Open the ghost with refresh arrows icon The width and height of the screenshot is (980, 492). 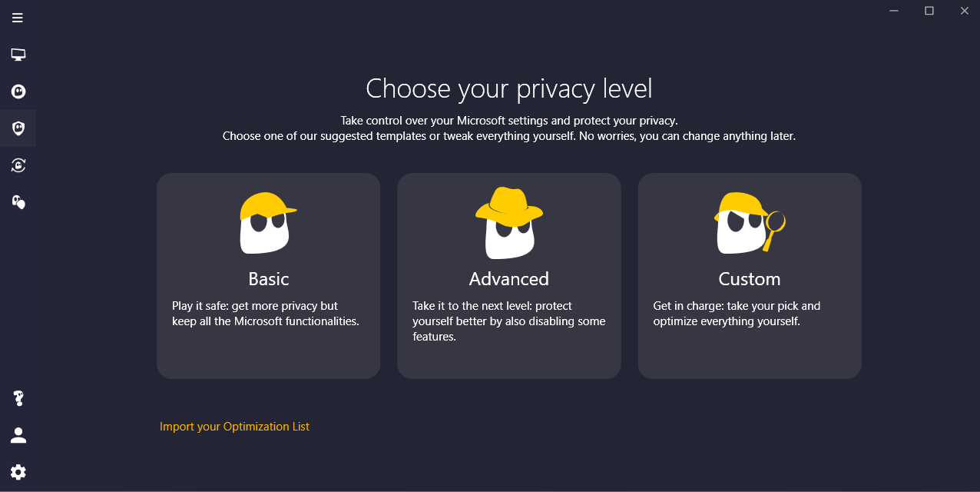coord(18,165)
